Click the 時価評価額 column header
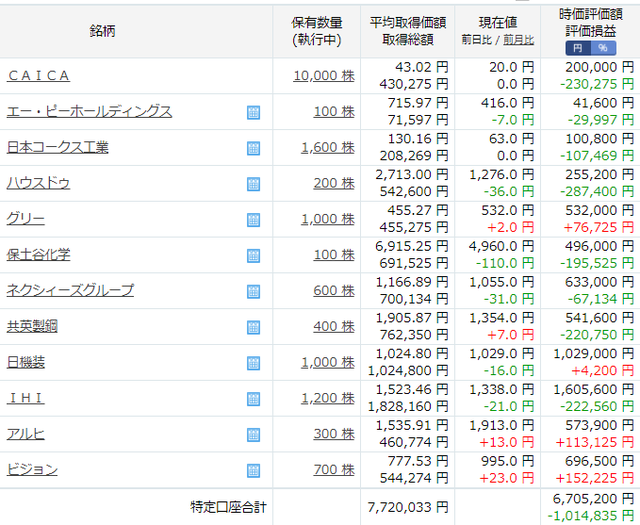Image resolution: width=640 pixels, height=525 pixels. coord(591,14)
